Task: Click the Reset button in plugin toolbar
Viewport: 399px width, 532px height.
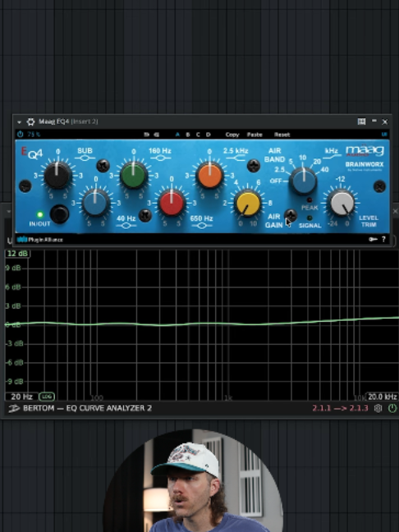Action: [282, 135]
